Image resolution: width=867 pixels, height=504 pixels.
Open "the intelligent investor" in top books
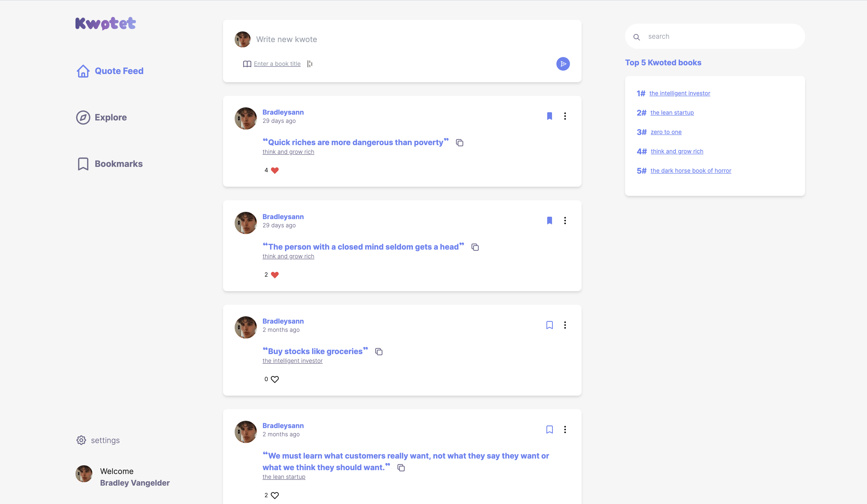tap(680, 93)
